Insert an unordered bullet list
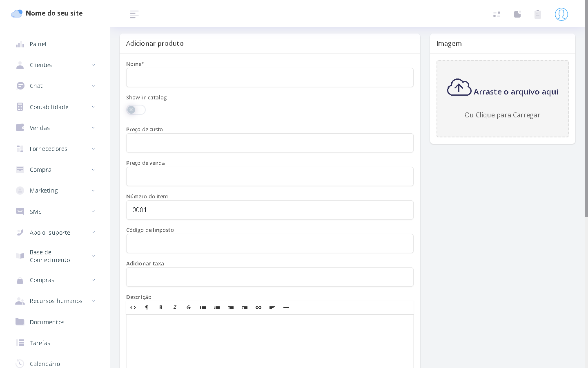Image resolution: width=588 pixels, height=368 pixels. coord(203,307)
